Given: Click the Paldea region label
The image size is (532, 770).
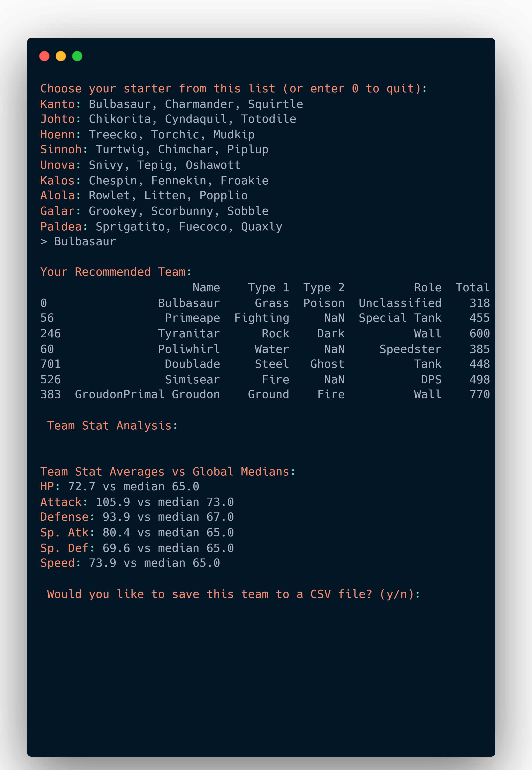Looking at the screenshot, I should [x=61, y=227].
